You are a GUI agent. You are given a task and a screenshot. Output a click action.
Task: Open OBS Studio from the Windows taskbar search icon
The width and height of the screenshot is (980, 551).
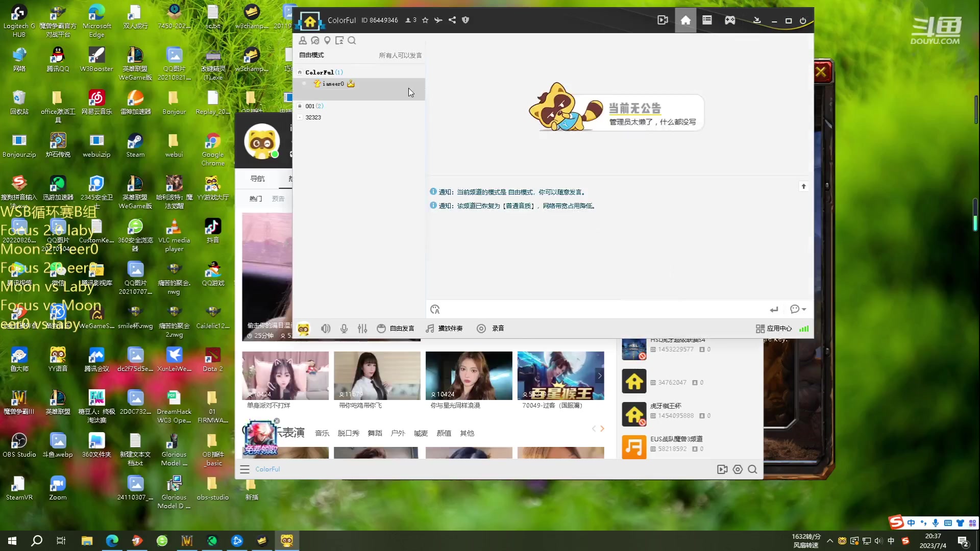click(x=37, y=541)
